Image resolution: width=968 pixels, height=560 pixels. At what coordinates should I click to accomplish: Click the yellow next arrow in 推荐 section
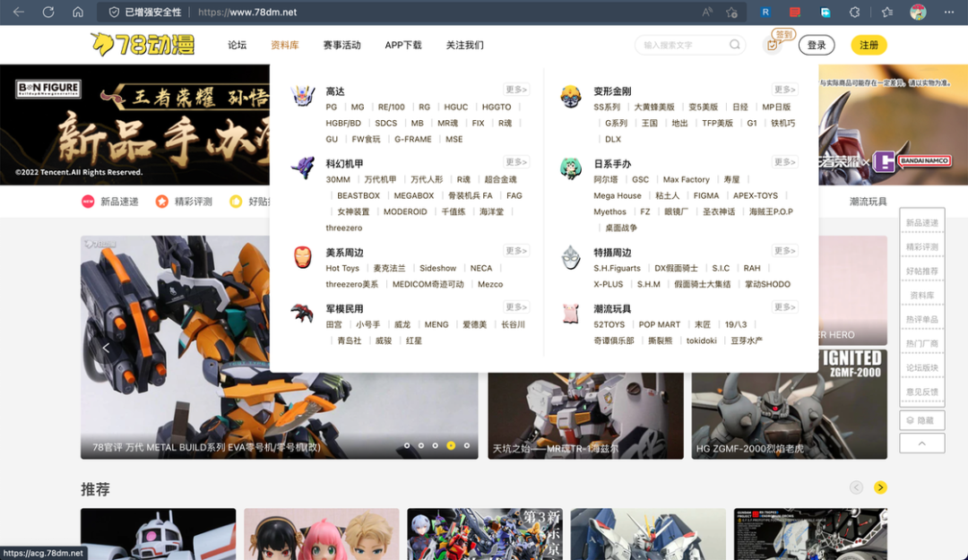coord(880,487)
